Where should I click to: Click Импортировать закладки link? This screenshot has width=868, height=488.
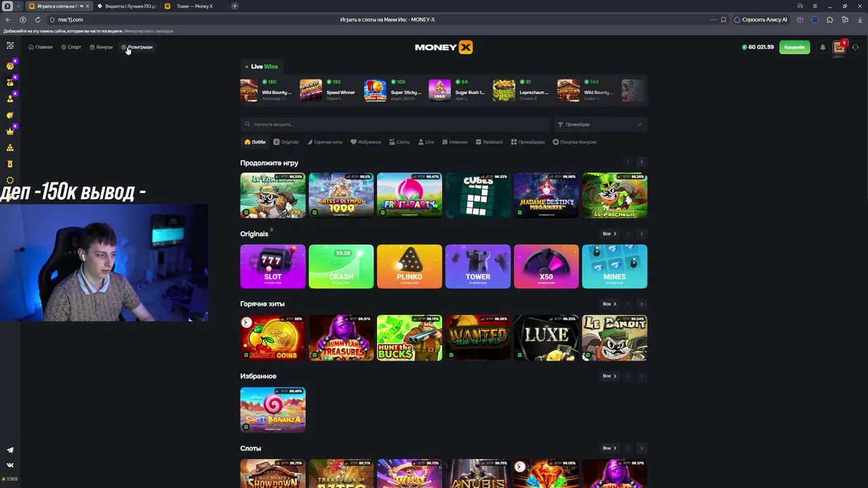pos(149,31)
